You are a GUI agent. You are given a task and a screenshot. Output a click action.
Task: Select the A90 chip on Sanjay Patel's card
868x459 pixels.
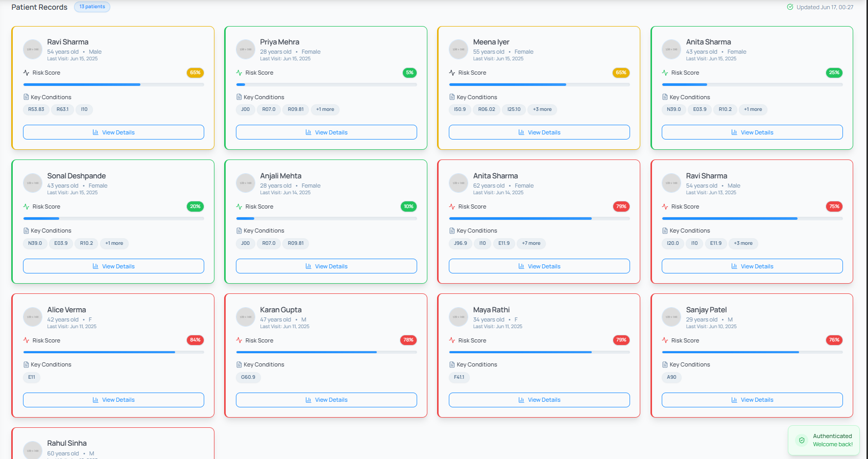tap(672, 377)
